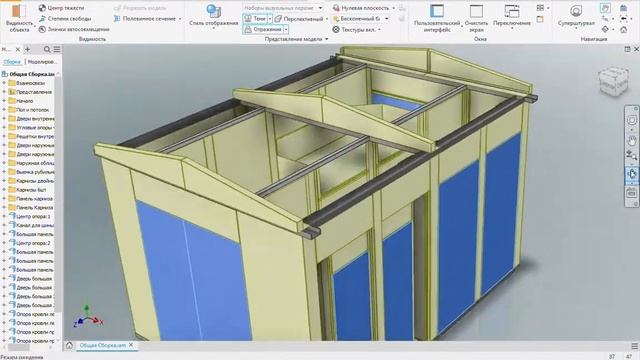Click the full navigation wheel on nav bar
Image resolution: width=640 pixels, height=360 pixels.
coord(631,120)
